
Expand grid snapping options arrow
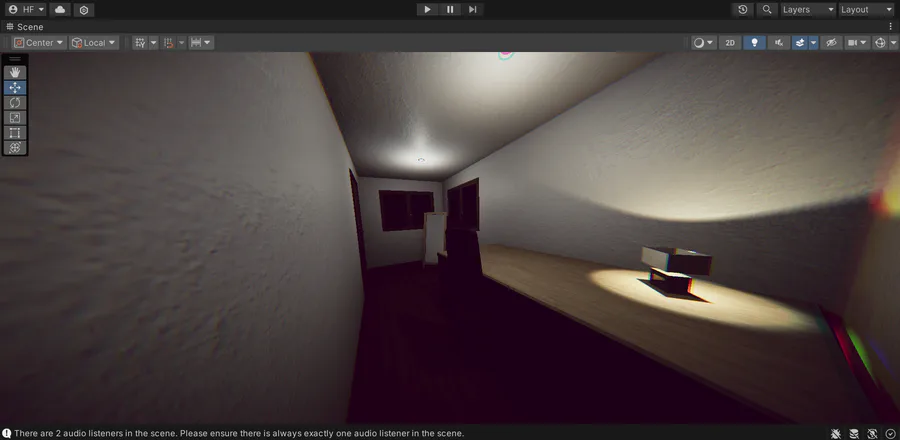pyautogui.click(x=181, y=42)
